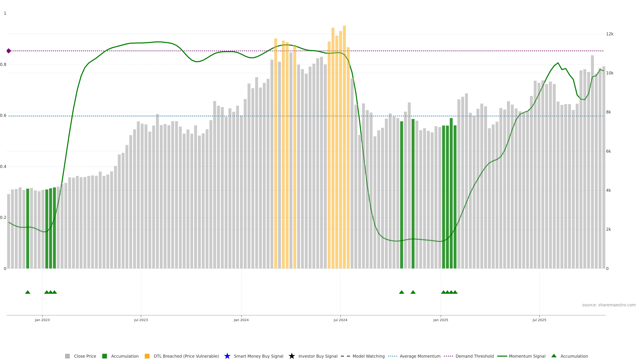Viewport: 644px width, 362px height.
Task: Click Jul 2025 x-axis label
Action: point(539,320)
